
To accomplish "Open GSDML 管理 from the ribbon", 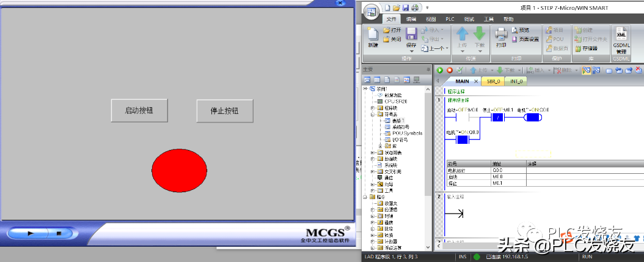I will pyautogui.click(x=621, y=40).
